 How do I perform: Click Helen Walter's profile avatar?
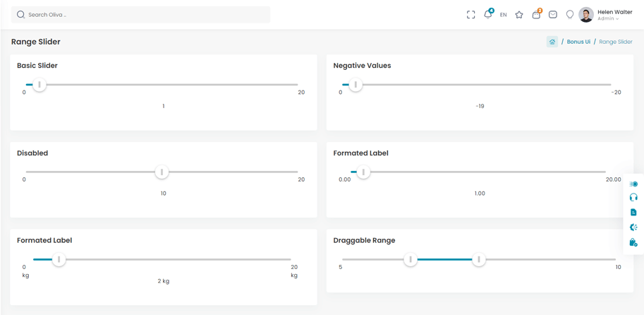click(x=586, y=15)
